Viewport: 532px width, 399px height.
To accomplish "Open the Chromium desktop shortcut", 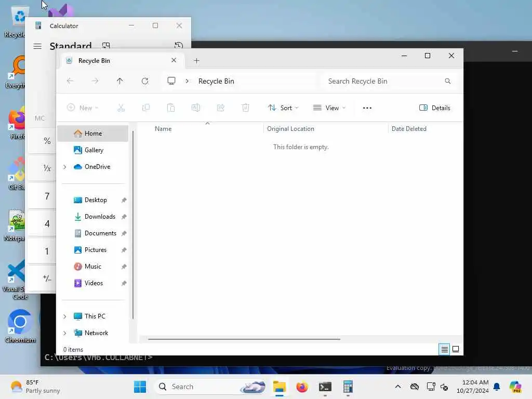I will tap(20, 326).
